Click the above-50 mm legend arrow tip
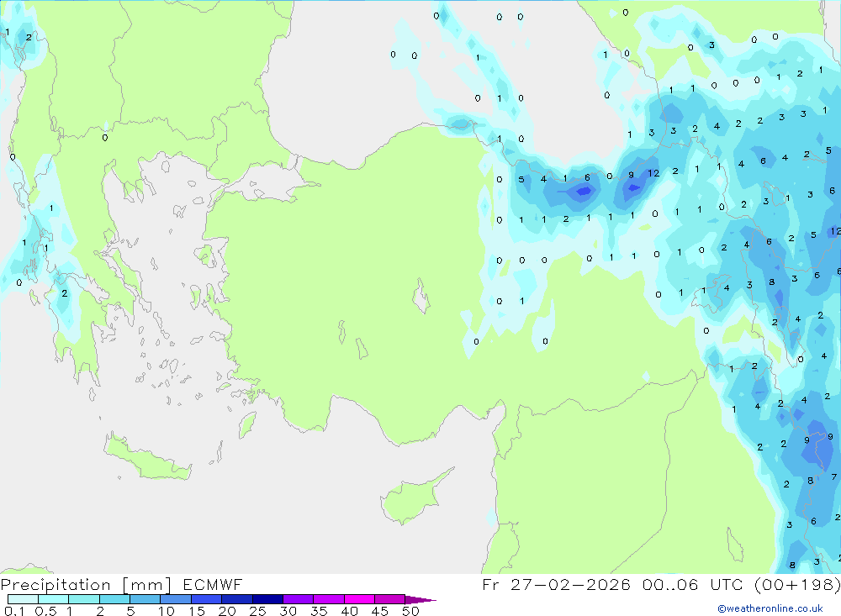Screen dimensions: 841x616 pos(420,599)
